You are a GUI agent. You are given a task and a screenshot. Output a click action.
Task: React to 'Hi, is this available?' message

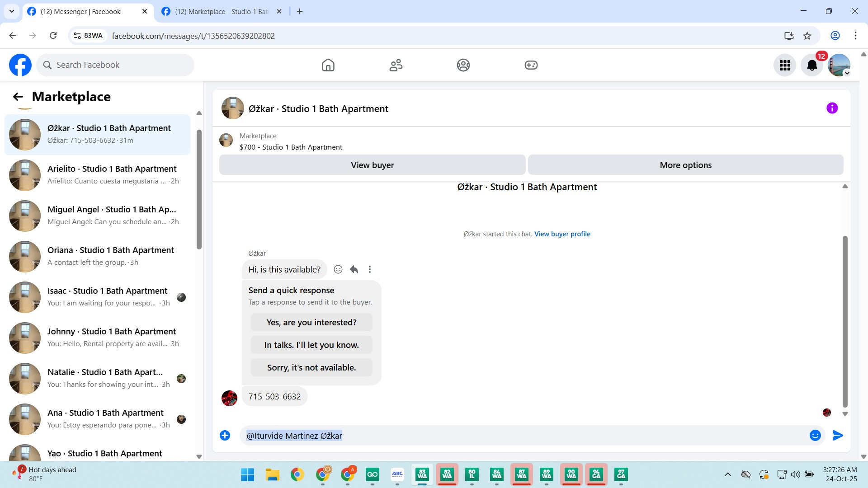(338, 269)
